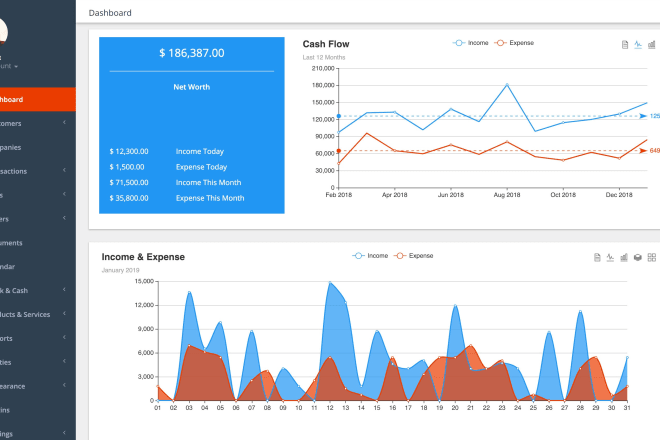Image resolution: width=660 pixels, height=440 pixels.
Task: Toggle Expense series in Cash Flow legend
Action: click(516, 43)
